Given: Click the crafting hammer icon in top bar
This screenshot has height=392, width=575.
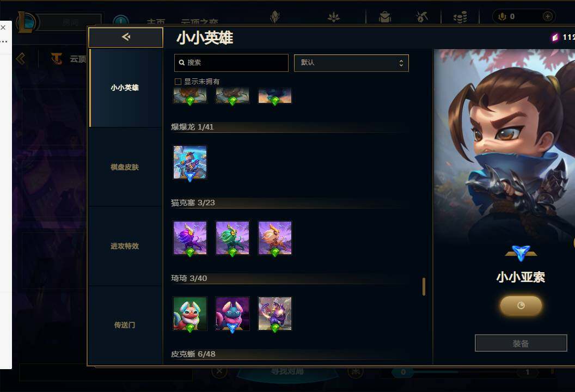Looking at the screenshot, I should click(x=422, y=17).
